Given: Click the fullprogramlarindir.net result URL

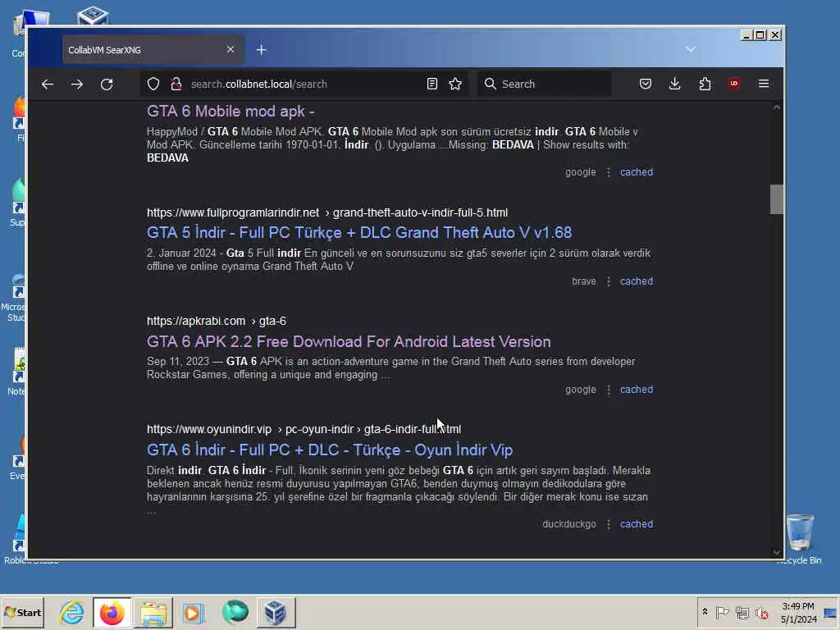Looking at the screenshot, I should click(x=327, y=212).
